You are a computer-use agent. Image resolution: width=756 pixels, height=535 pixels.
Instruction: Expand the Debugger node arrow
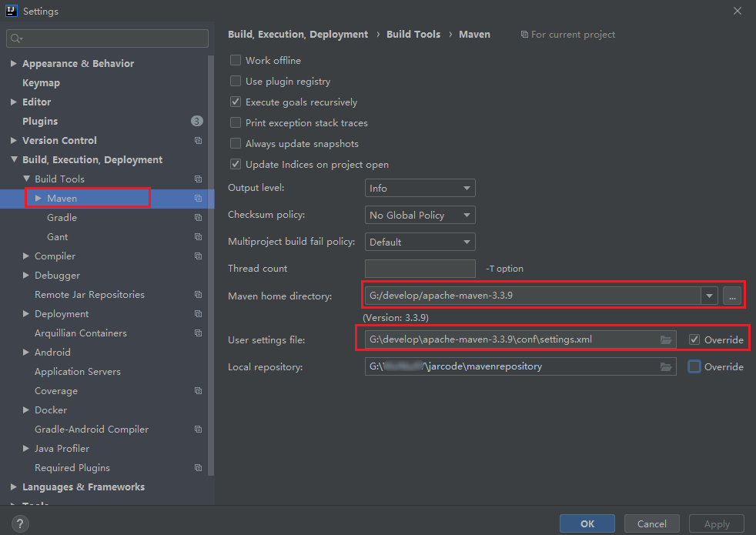(x=26, y=276)
